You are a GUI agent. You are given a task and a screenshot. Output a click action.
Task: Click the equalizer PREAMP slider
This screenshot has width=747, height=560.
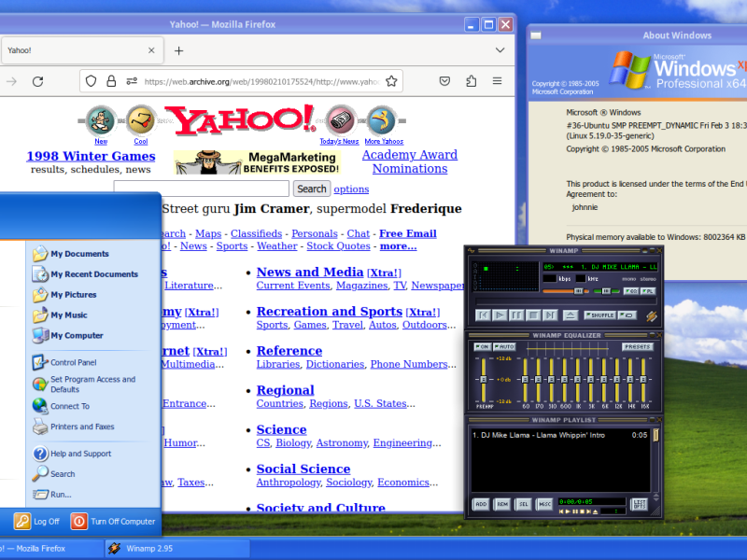click(483, 380)
